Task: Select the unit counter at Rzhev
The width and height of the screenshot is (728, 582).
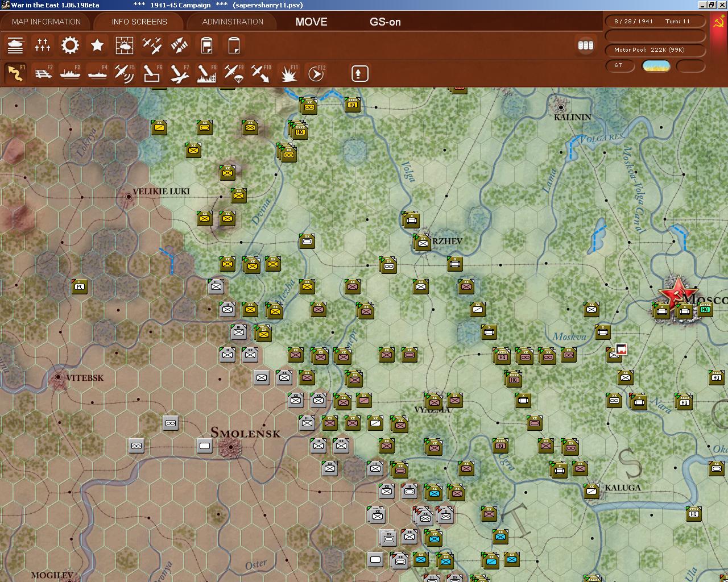Action: coord(422,243)
